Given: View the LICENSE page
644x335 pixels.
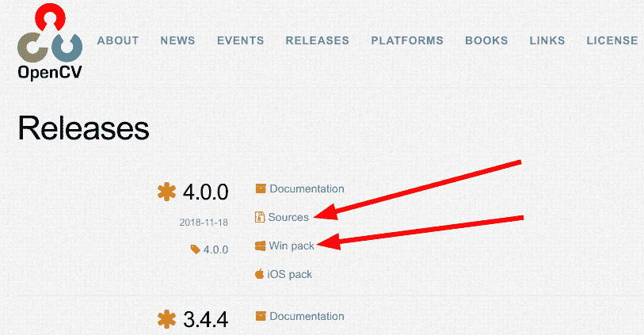Looking at the screenshot, I should (x=612, y=40).
